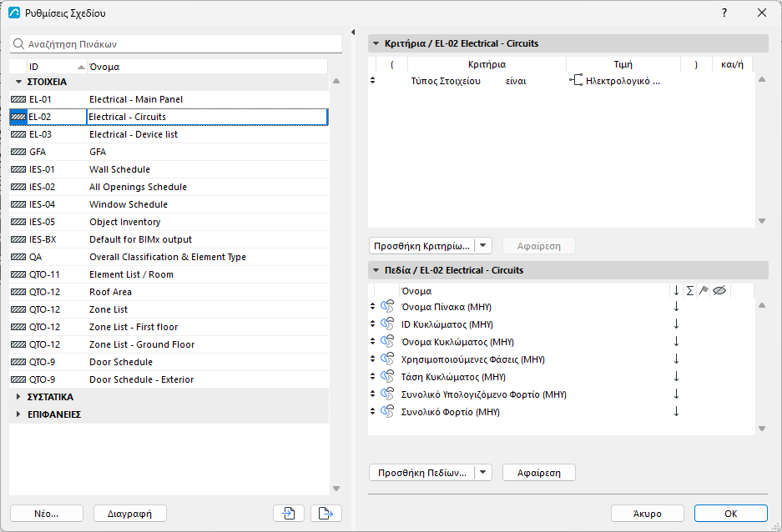Click the Διαγραφή button
Image resolution: width=782 pixels, height=532 pixels.
point(129,513)
